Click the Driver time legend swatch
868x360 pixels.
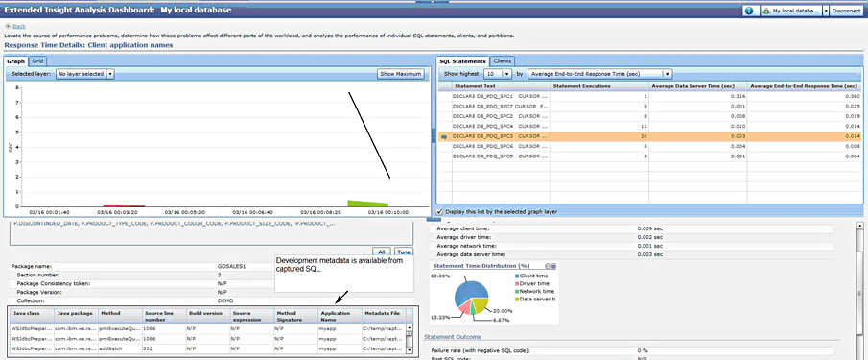click(517, 283)
